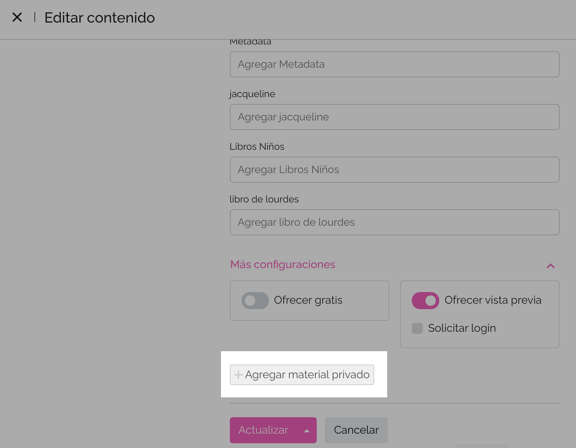Viewport: 576px width, 448px height.
Task: Click the Editar contenido title text
Action: (x=100, y=18)
